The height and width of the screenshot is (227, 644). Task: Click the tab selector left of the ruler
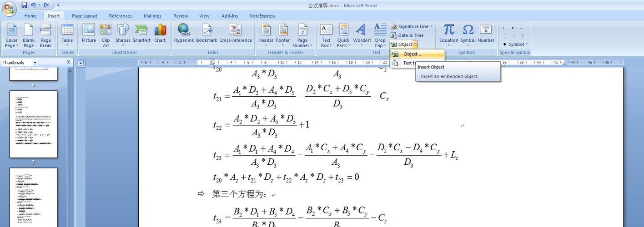(x=80, y=63)
